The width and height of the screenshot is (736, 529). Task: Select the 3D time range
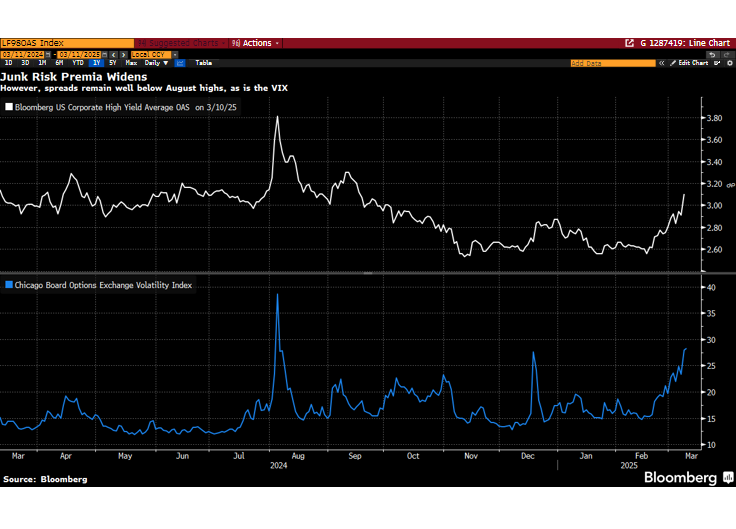pos(25,63)
